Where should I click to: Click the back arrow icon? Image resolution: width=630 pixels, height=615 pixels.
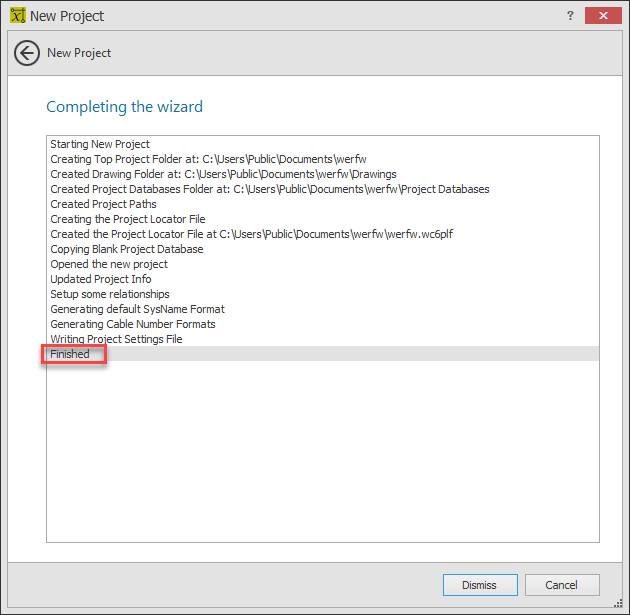click(x=27, y=53)
